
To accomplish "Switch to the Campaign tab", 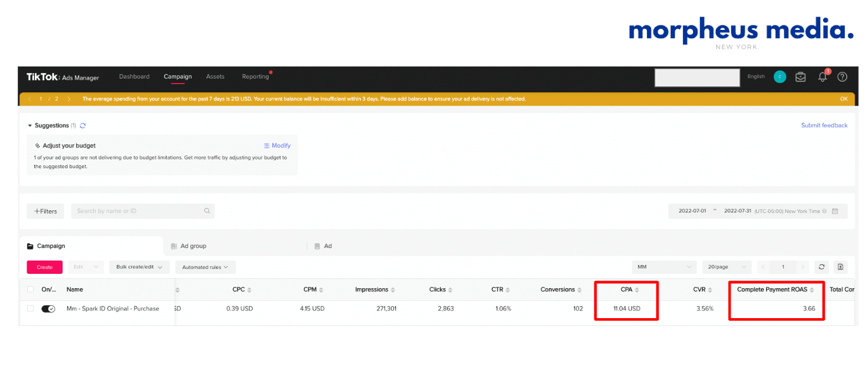I will pyautogui.click(x=91, y=246).
